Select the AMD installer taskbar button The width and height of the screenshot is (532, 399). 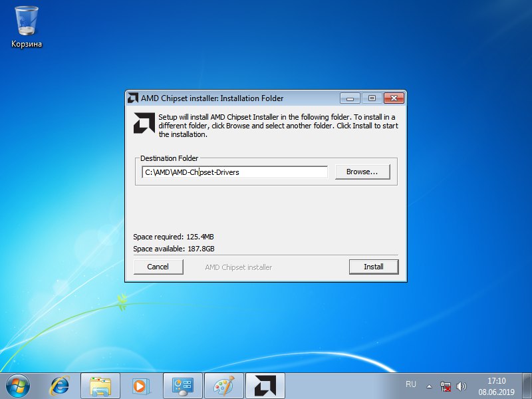265,386
